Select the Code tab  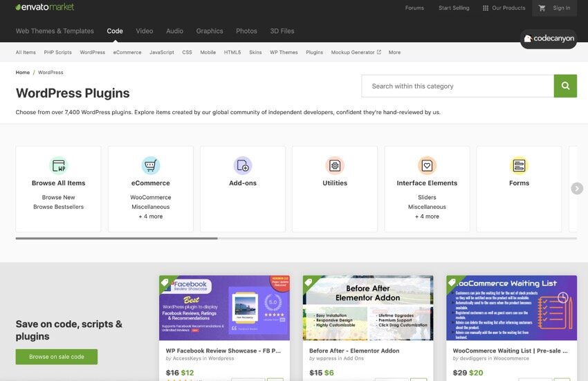click(x=115, y=30)
